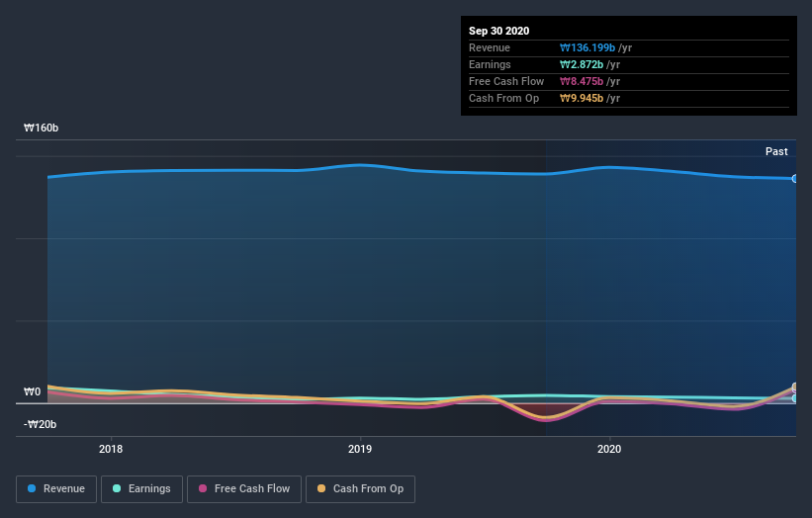812x518 pixels.
Task: Click the 2019 x-axis label
Action: [x=360, y=449]
